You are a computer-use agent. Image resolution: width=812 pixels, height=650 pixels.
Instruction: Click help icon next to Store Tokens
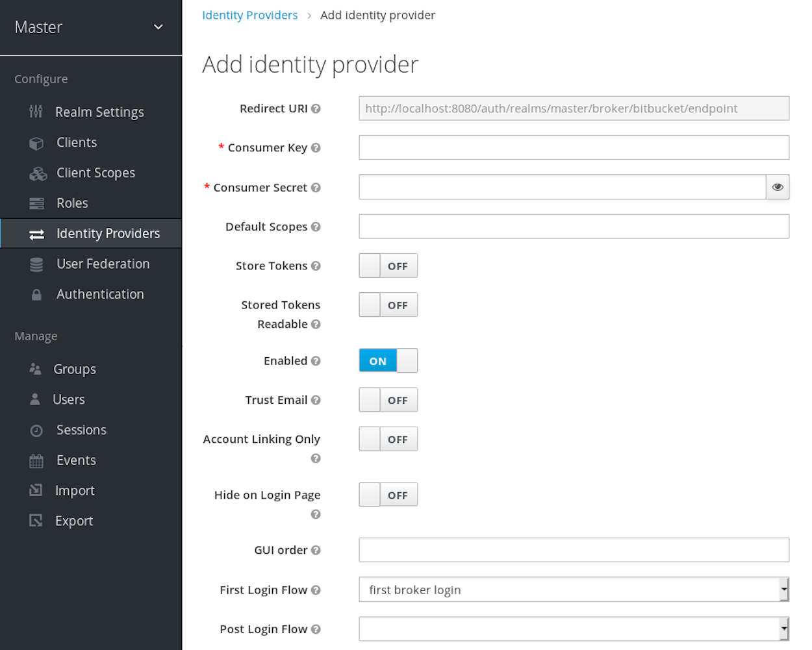coord(316,266)
